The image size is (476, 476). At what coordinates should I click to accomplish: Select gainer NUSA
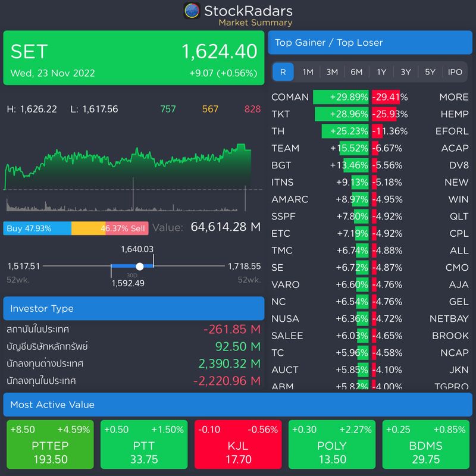coord(285,318)
